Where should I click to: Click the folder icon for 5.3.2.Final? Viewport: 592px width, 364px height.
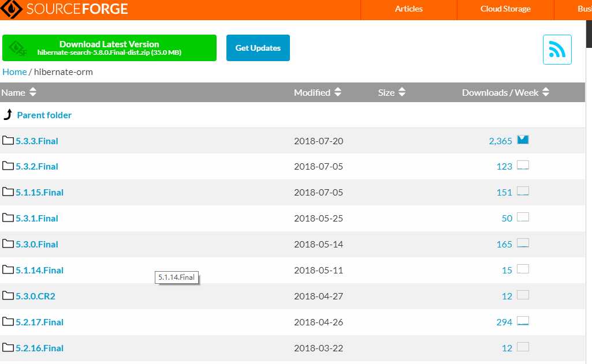pyautogui.click(x=8, y=166)
